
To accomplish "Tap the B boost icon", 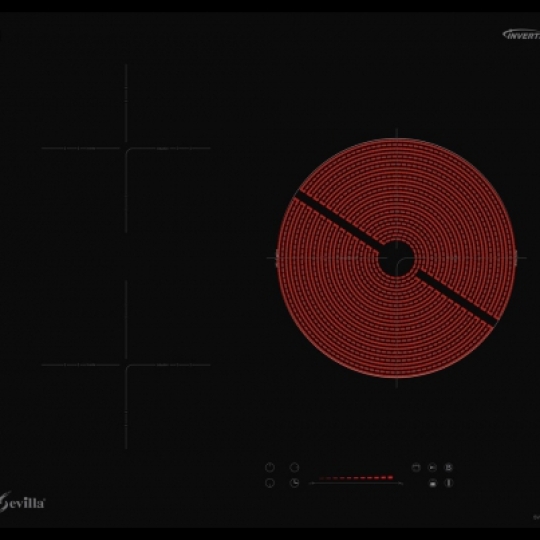I will (448, 467).
